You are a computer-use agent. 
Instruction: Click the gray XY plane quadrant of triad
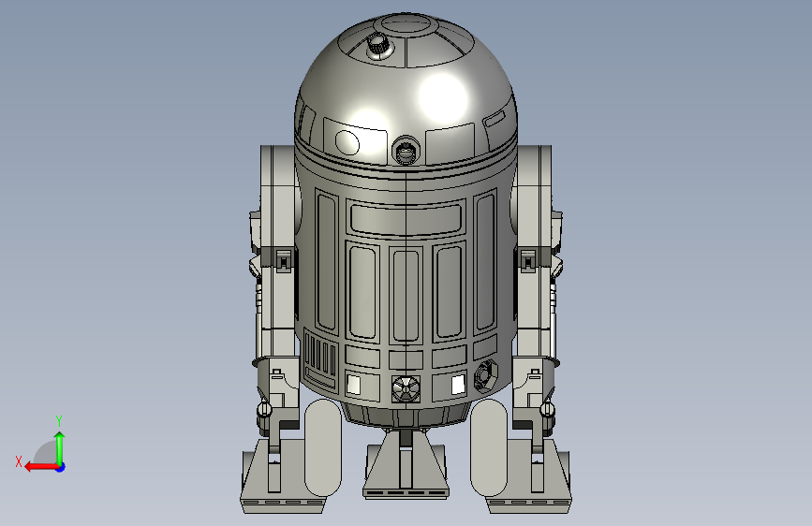[x=47, y=453]
